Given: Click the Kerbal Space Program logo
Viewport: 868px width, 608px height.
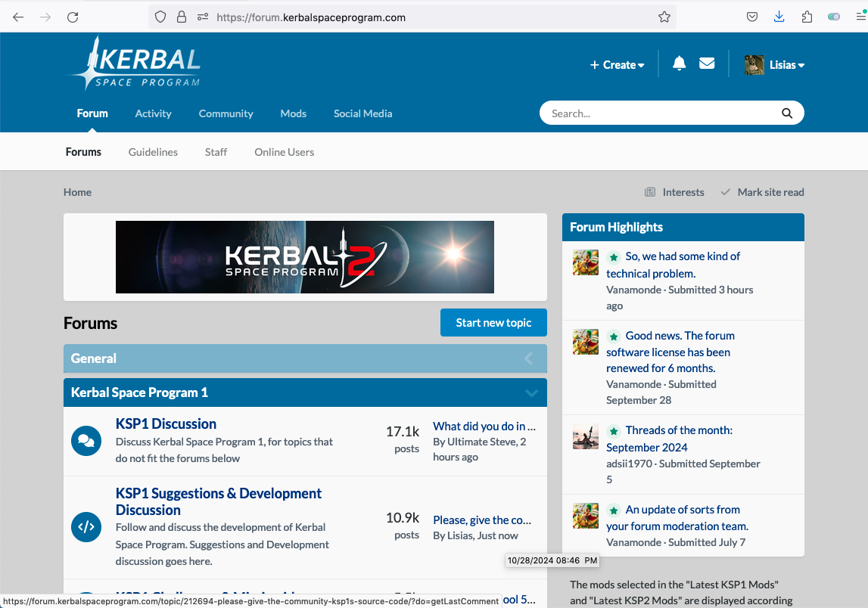Looking at the screenshot, I should click(x=135, y=64).
